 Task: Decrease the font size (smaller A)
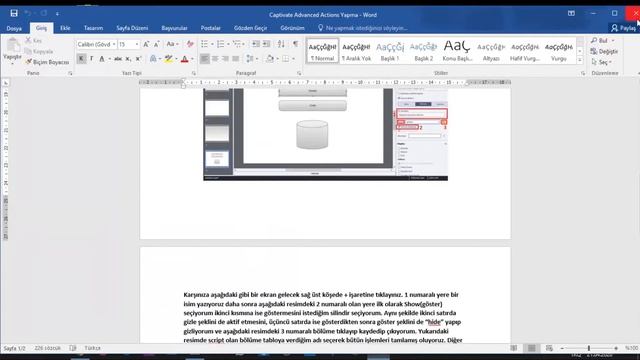[x=156, y=44]
